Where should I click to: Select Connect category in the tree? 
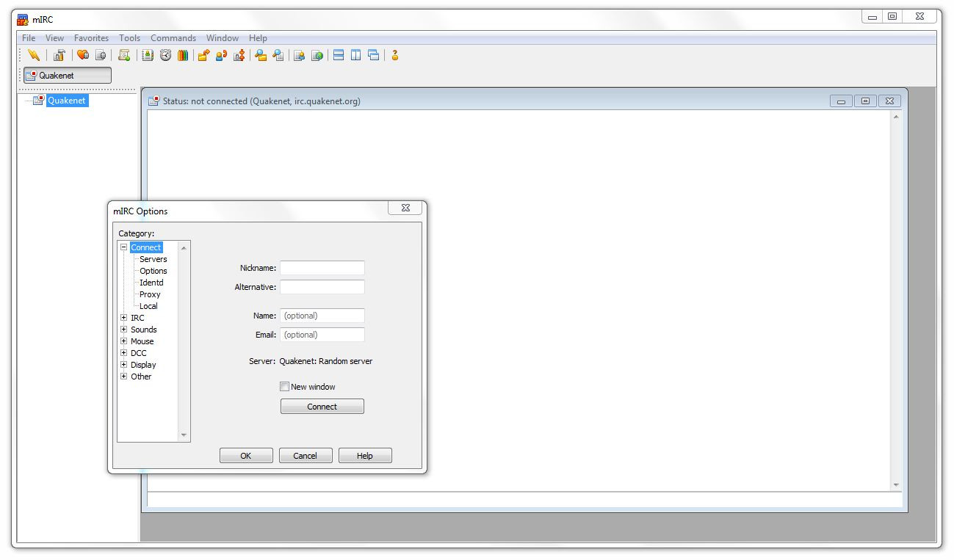click(146, 247)
